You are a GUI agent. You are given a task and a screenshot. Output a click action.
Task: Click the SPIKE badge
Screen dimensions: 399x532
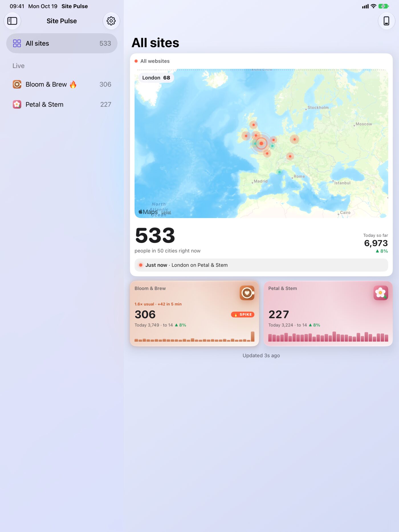tap(243, 314)
